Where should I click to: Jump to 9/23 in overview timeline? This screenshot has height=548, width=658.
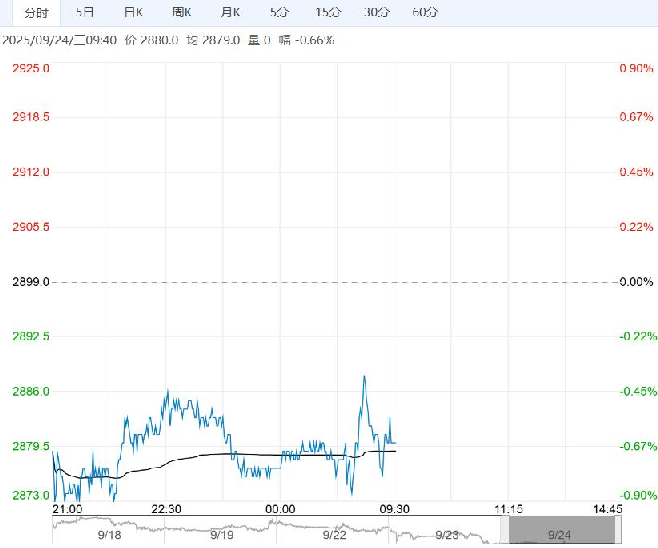(x=447, y=535)
